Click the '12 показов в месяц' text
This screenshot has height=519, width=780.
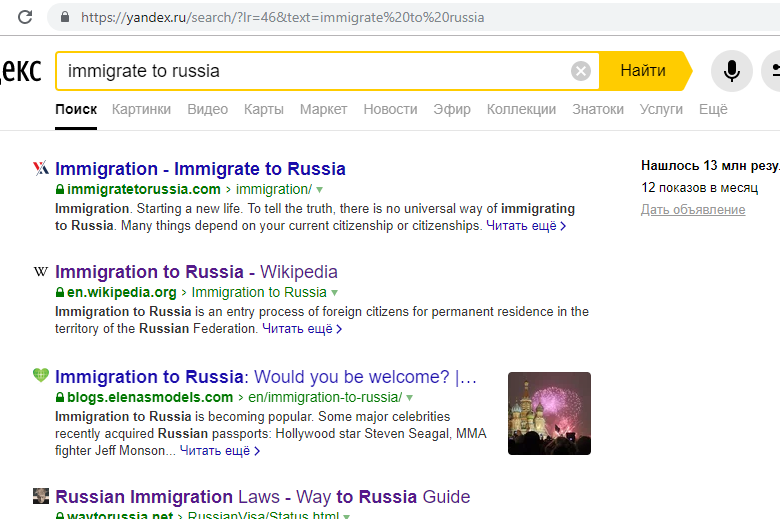[699, 188]
